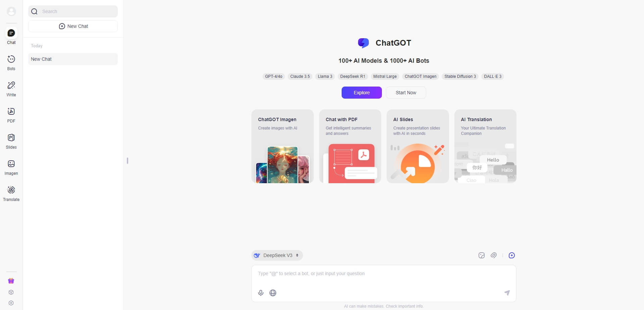
Task: Open the ChatGOT Imagen card
Action: pos(283,146)
